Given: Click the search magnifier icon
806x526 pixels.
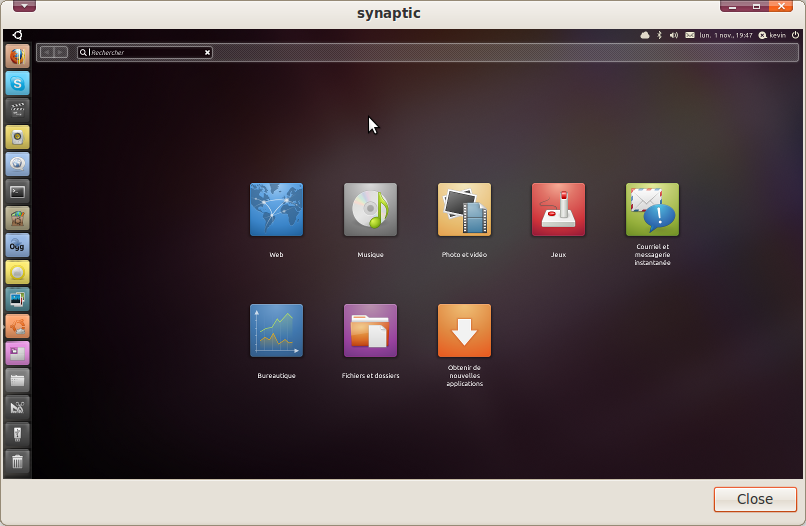Looking at the screenshot, I should coord(83,52).
